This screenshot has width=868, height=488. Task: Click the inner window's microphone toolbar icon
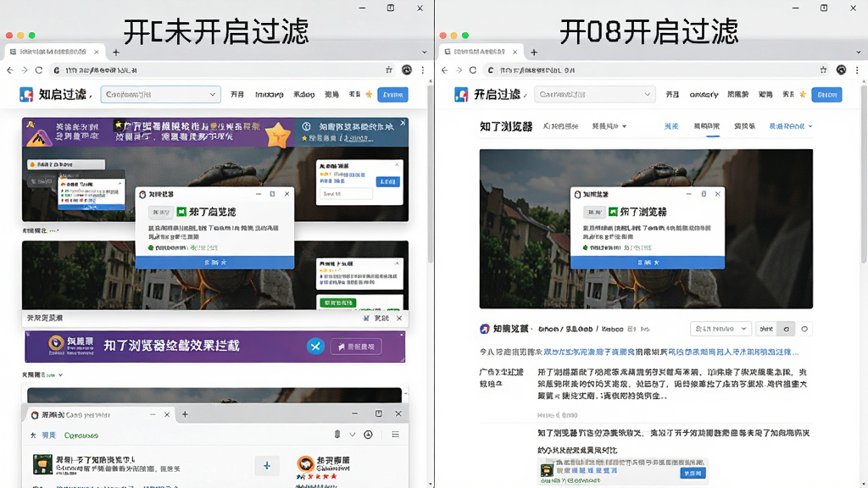337,435
